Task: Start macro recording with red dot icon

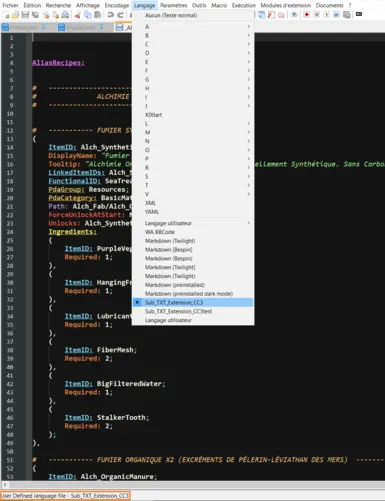Action: (x=307, y=15)
